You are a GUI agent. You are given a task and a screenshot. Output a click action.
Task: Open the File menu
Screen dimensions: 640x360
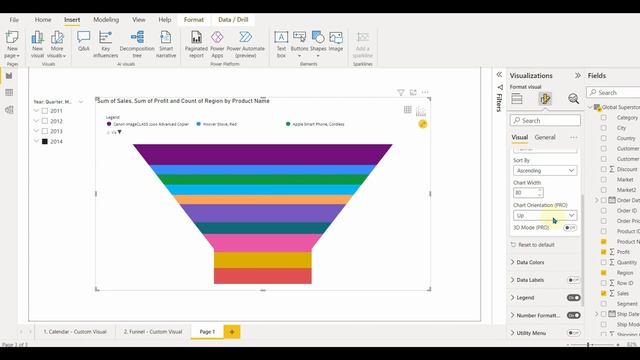tap(14, 20)
